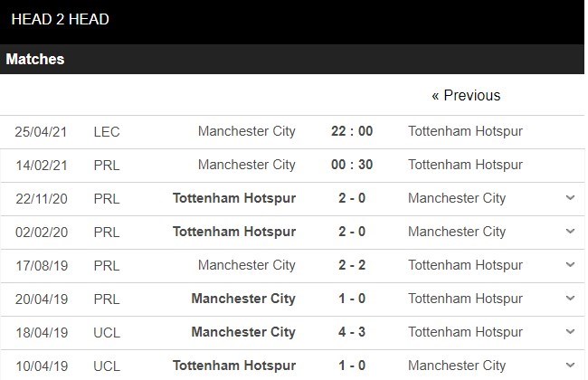Click the HEAD 2 HEAD title

[61, 19]
